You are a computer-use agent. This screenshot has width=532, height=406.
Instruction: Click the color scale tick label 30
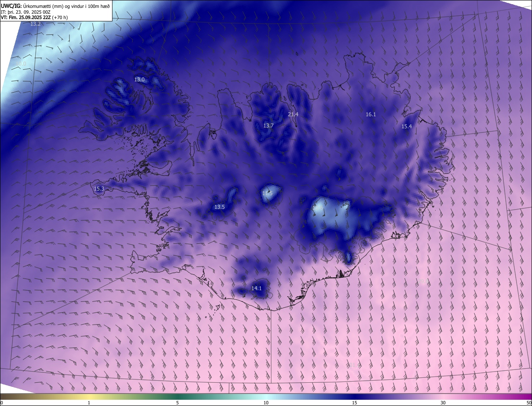443,403
